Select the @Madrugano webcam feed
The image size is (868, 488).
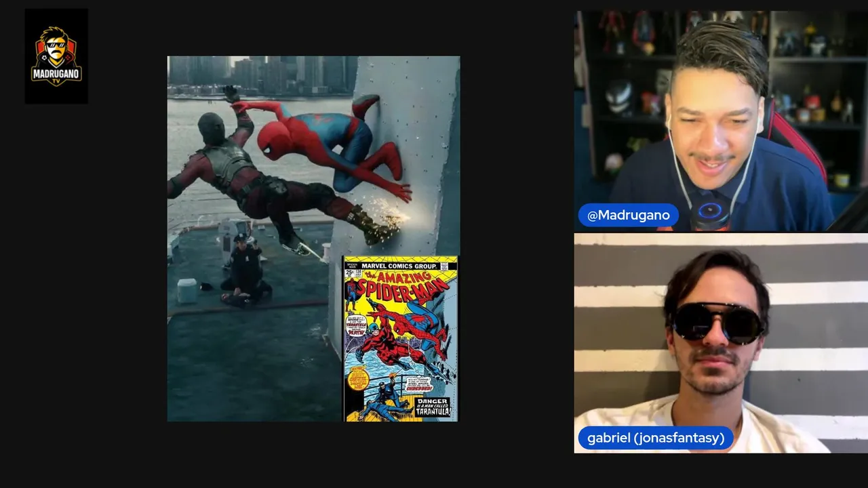pos(721,121)
